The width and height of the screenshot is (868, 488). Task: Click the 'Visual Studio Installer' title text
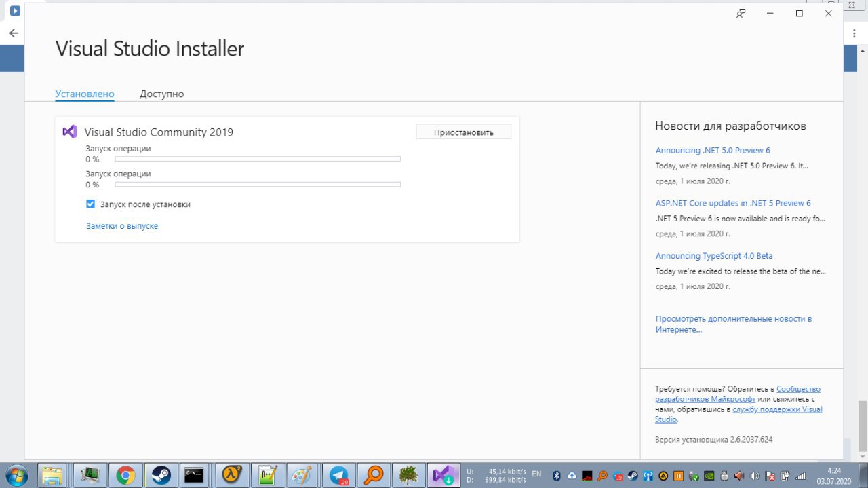click(x=150, y=49)
